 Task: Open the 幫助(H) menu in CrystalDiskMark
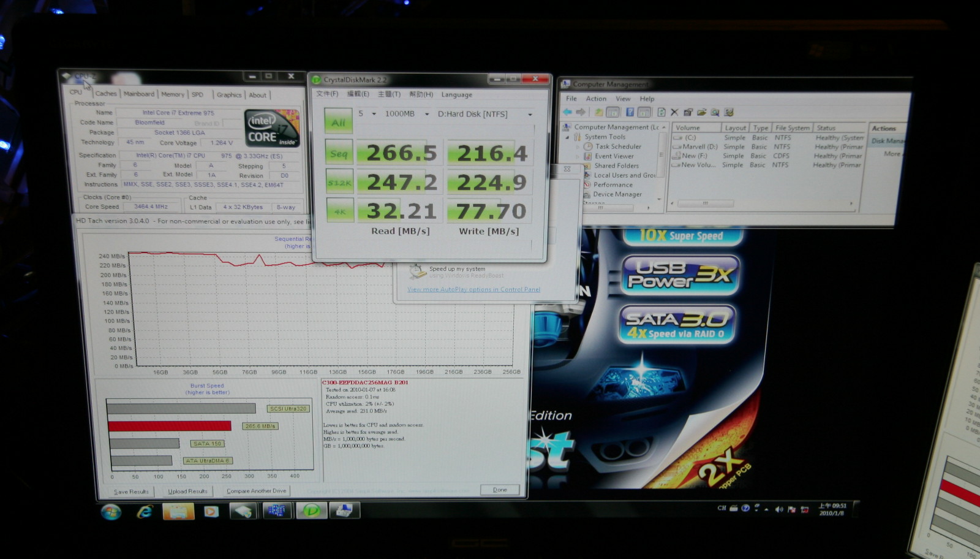click(421, 94)
